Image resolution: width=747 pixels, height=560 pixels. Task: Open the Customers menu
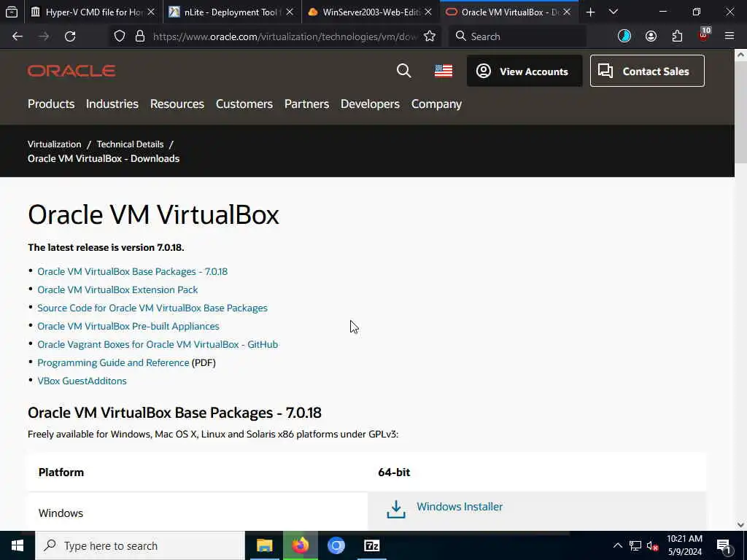coord(244,104)
